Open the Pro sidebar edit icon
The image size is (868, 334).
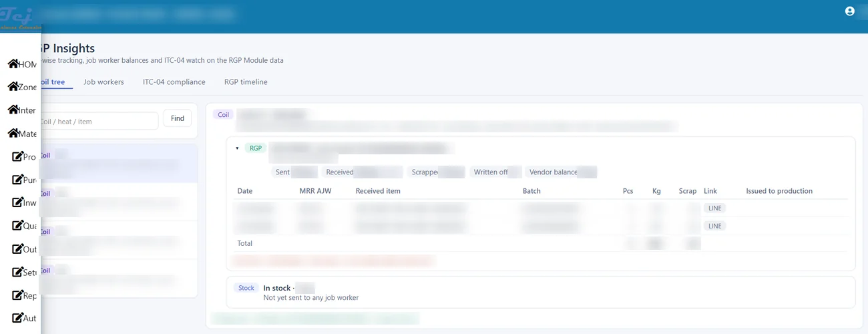[x=18, y=157]
